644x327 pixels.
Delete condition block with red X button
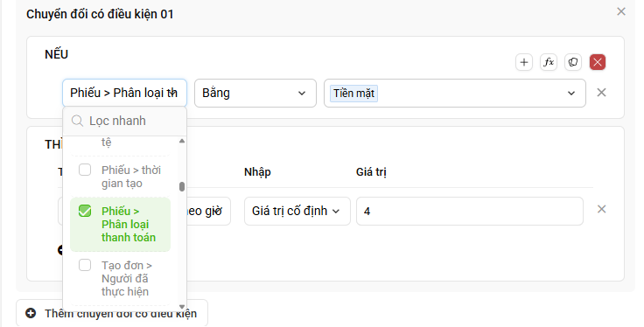(x=598, y=62)
